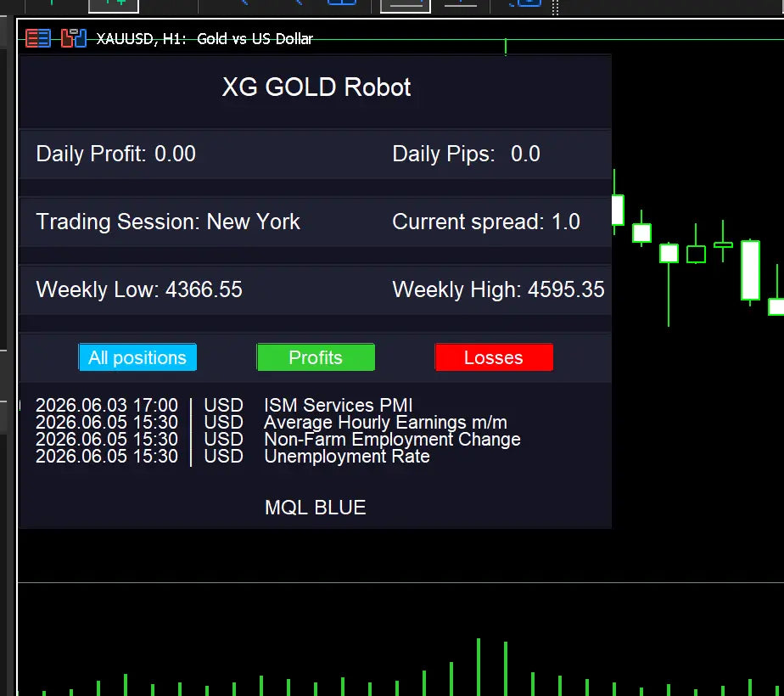Image resolution: width=784 pixels, height=696 pixels.
Task: Click Trading Session: New York text
Action: [168, 222]
